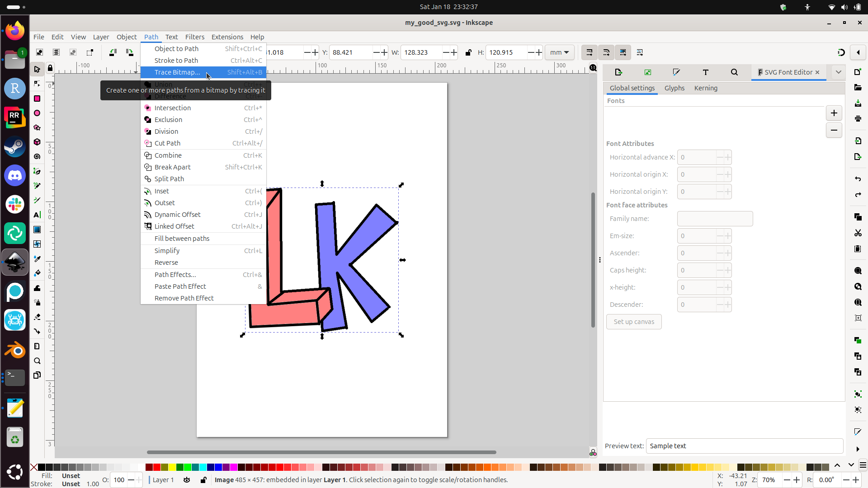This screenshot has width=868, height=488.
Task: Click Set up canvas button
Action: click(634, 322)
